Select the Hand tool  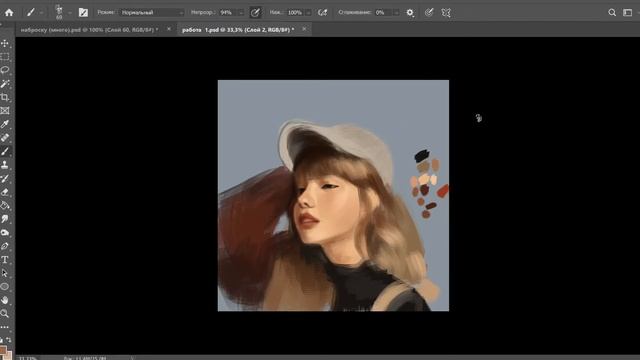tap(5, 300)
